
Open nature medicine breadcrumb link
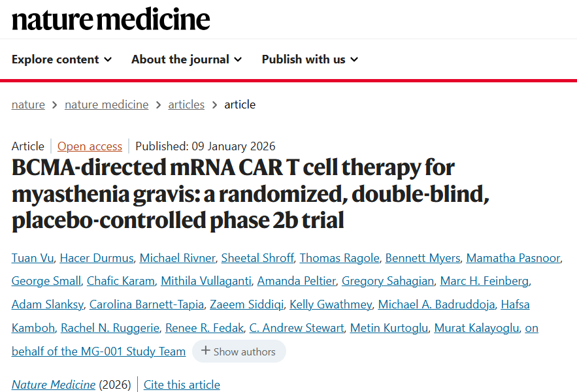(107, 105)
